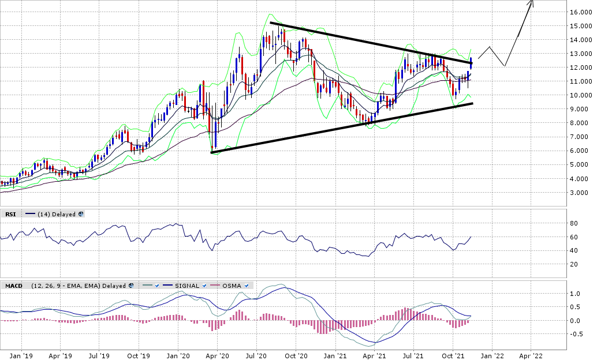This screenshot has height=364, width=597.
Task: Toggle the MACD line checkbox
Action: click(156, 286)
